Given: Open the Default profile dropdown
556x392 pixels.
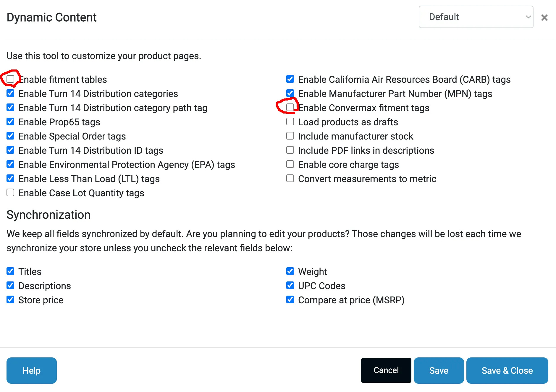Looking at the screenshot, I should pyautogui.click(x=476, y=17).
